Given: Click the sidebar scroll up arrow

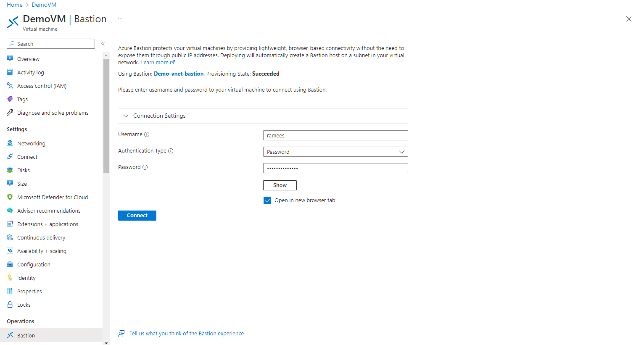Looking at the screenshot, I should coord(106,55).
